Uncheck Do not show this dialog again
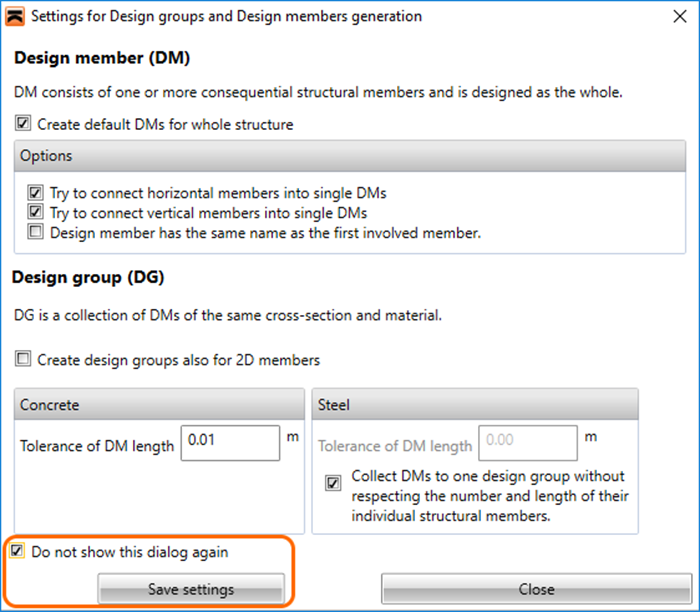 (17, 551)
